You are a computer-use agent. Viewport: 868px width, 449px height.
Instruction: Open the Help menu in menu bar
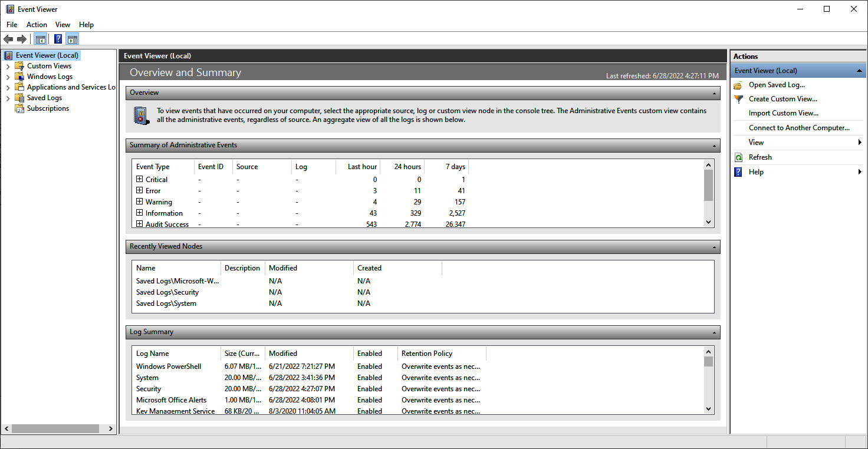(86, 25)
